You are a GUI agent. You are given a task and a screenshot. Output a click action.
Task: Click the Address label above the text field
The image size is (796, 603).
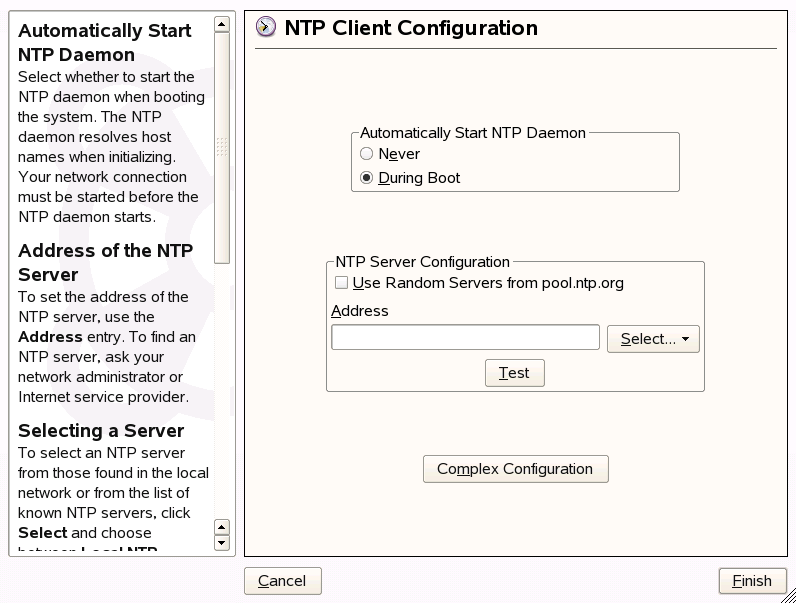pyautogui.click(x=359, y=311)
